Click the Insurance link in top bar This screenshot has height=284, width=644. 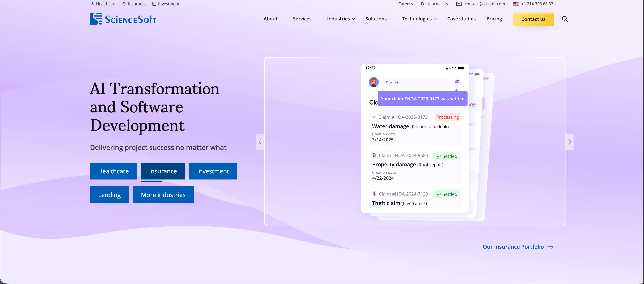[137, 4]
